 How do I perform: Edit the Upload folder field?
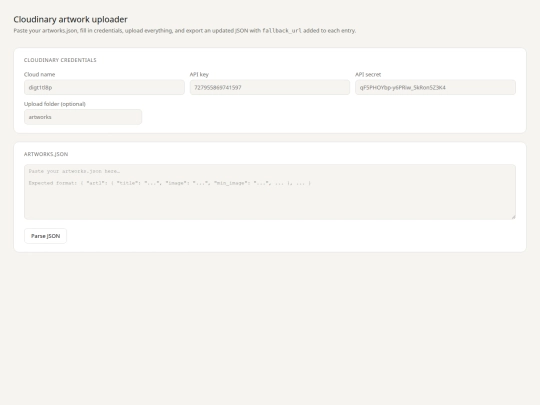[x=83, y=117]
